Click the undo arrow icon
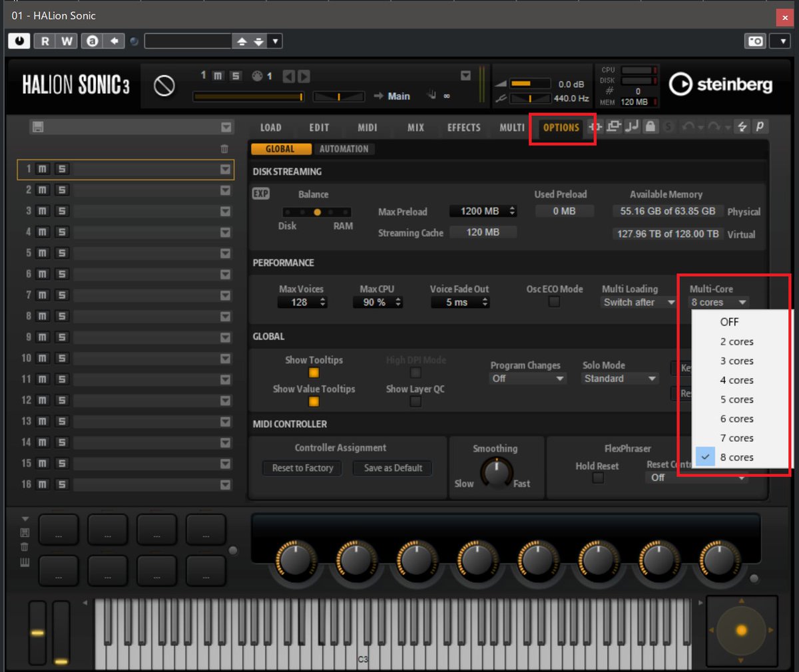Screen dimensions: 799x672 coord(688,126)
